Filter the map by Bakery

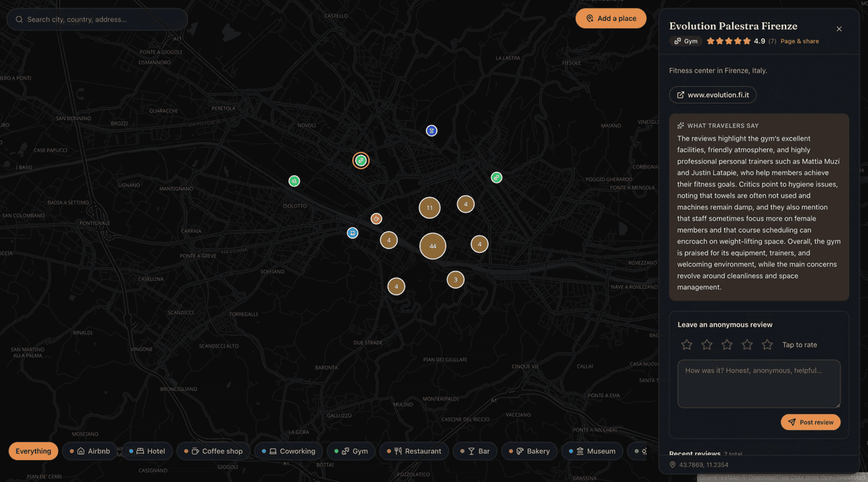(x=529, y=451)
